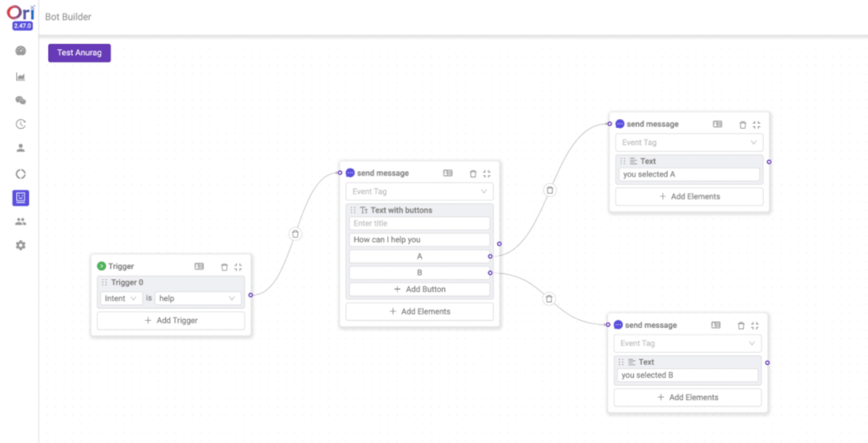Collapse the Trigger node

[x=238, y=267]
